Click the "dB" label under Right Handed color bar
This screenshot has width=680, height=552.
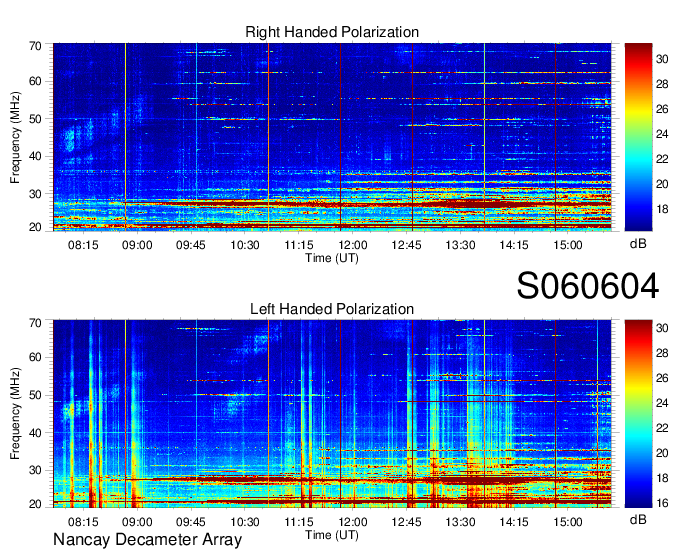coord(638,244)
